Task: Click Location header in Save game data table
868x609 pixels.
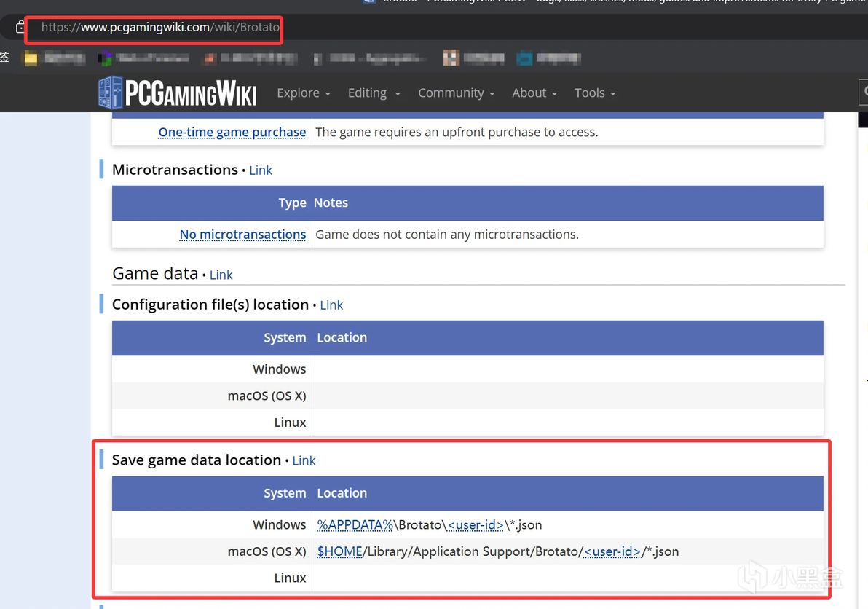Action: [342, 493]
